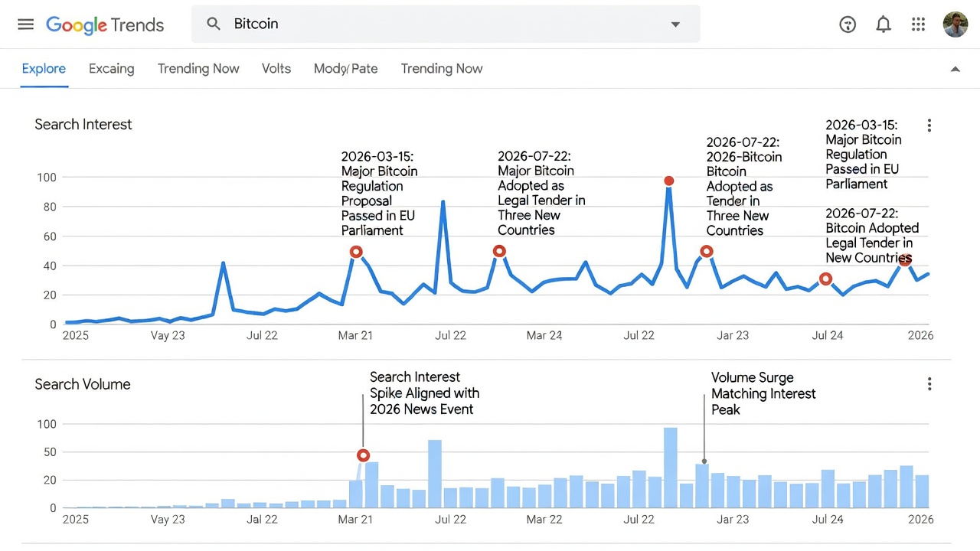Open the notifications bell
The height and width of the screenshot is (551, 980).
(884, 24)
